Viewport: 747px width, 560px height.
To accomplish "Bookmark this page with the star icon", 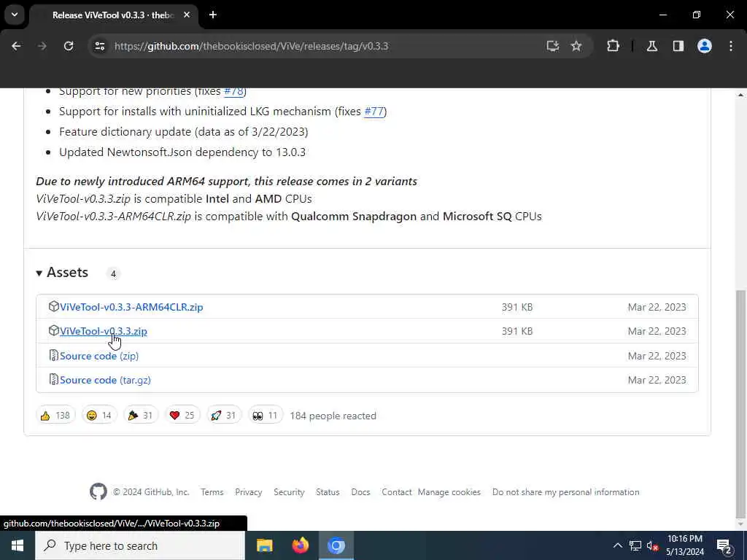I will [576, 46].
